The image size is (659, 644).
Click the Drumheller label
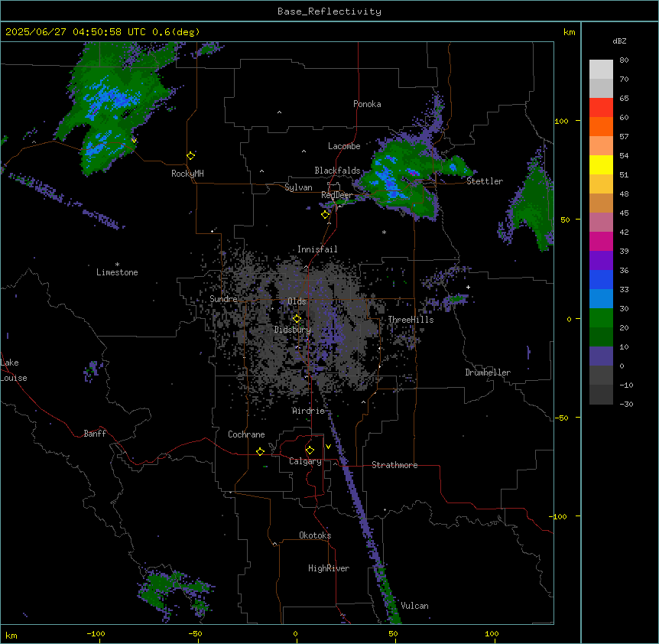(488, 372)
